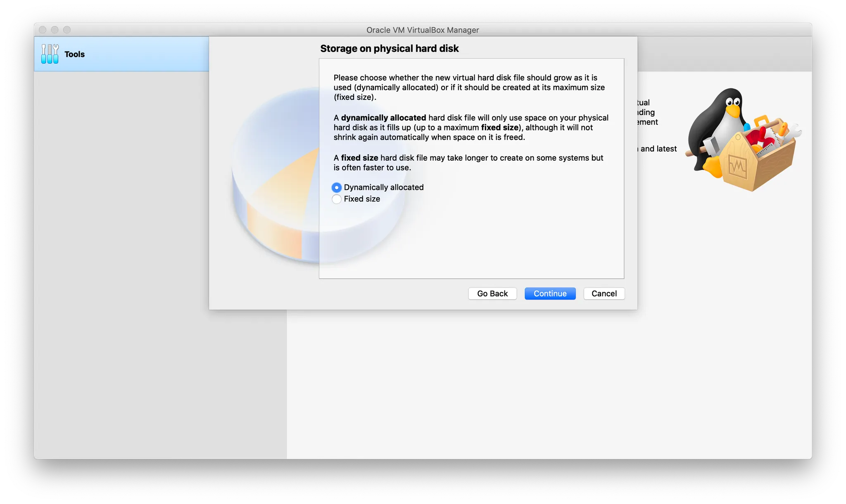Image resolution: width=846 pixels, height=504 pixels.
Task: Click the 'and latest' background welcome text
Action: 658,149
